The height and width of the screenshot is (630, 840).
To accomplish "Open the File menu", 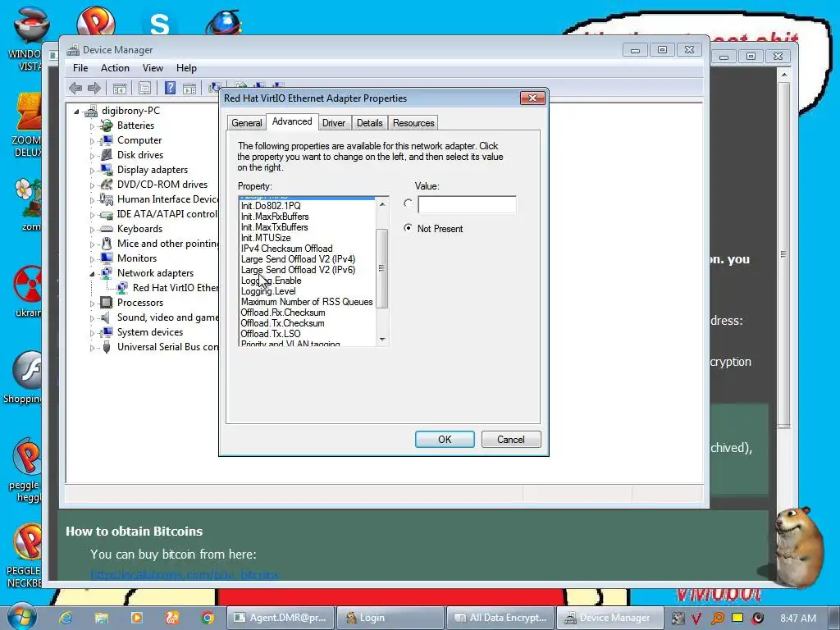I will pos(80,68).
